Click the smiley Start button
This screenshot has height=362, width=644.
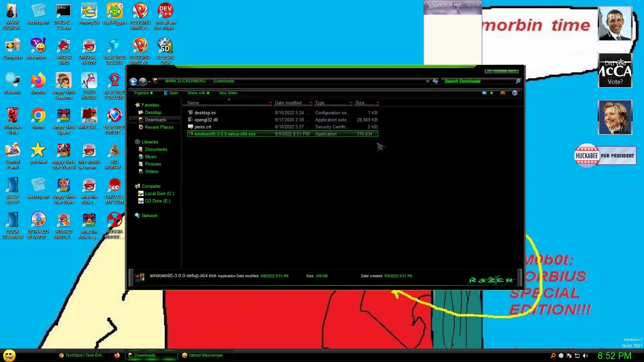point(9,355)
